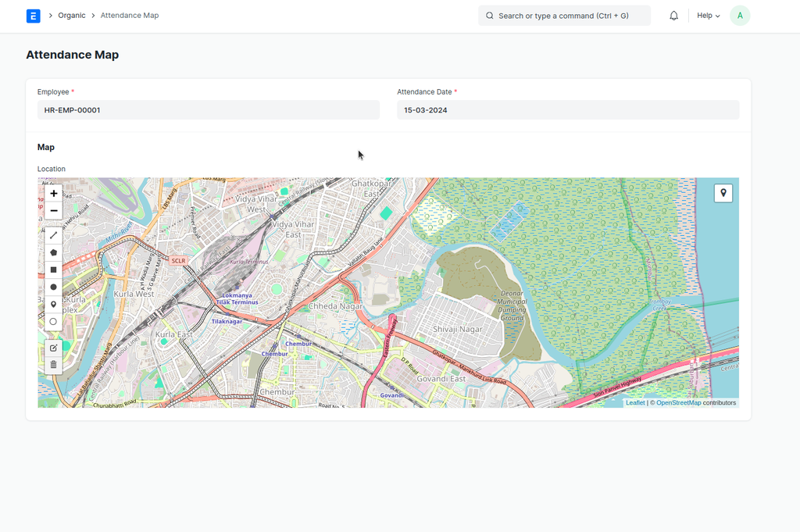Click the Attendance Date field
This screenshot has width=800, height=532.
(x=567, y=110)
